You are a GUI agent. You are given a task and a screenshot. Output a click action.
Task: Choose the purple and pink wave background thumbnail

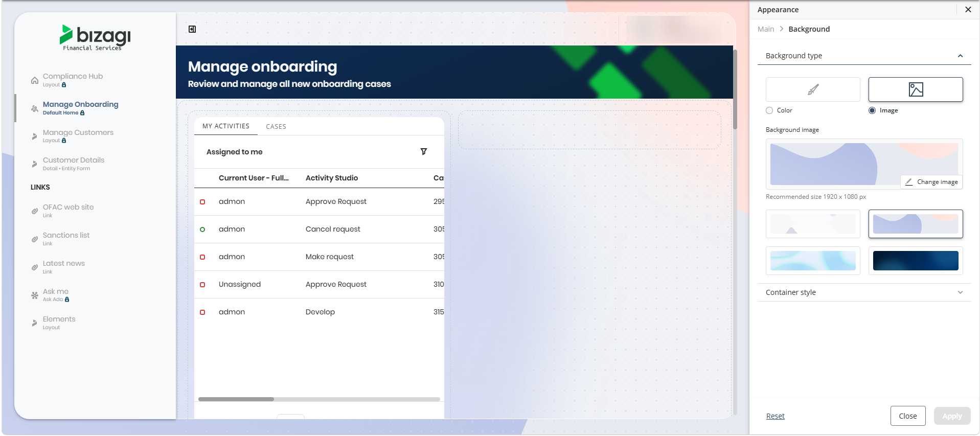coord(916,224)
